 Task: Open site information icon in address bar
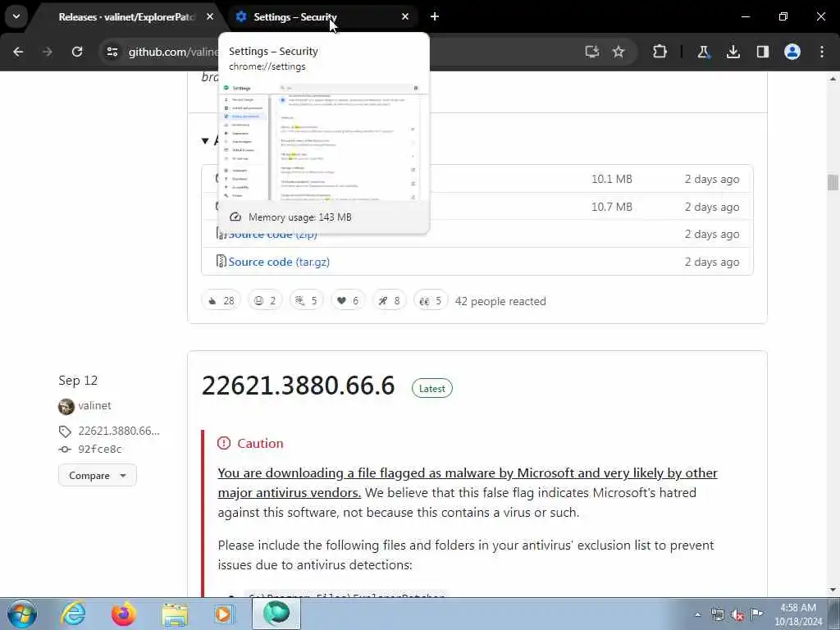[112, 52]
